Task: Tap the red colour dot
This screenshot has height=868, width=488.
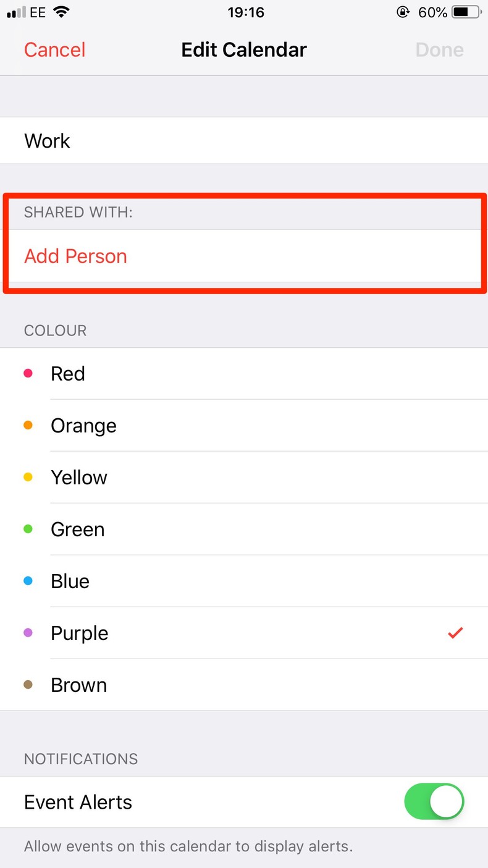Action: tap(28, 373)
